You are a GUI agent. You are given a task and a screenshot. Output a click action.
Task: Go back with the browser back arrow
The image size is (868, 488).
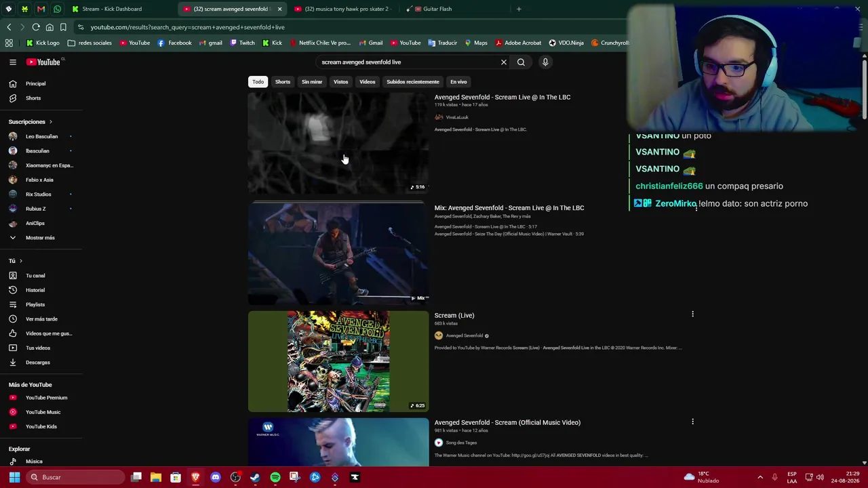[9, 27]
